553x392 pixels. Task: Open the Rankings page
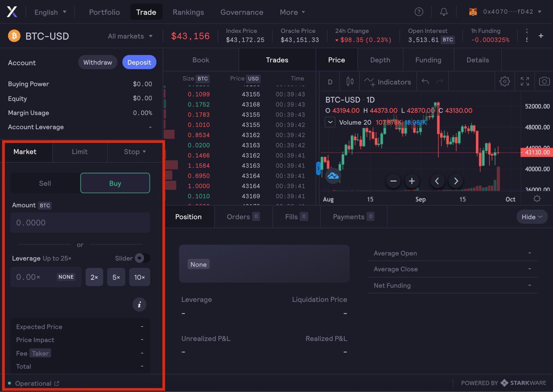click(188, 12)
